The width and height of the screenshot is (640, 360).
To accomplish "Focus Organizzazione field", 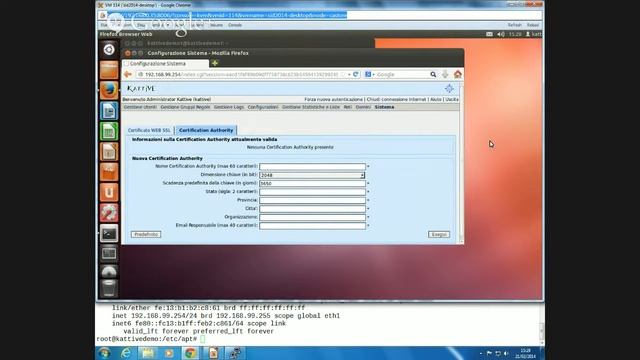I will click(312, 218).
